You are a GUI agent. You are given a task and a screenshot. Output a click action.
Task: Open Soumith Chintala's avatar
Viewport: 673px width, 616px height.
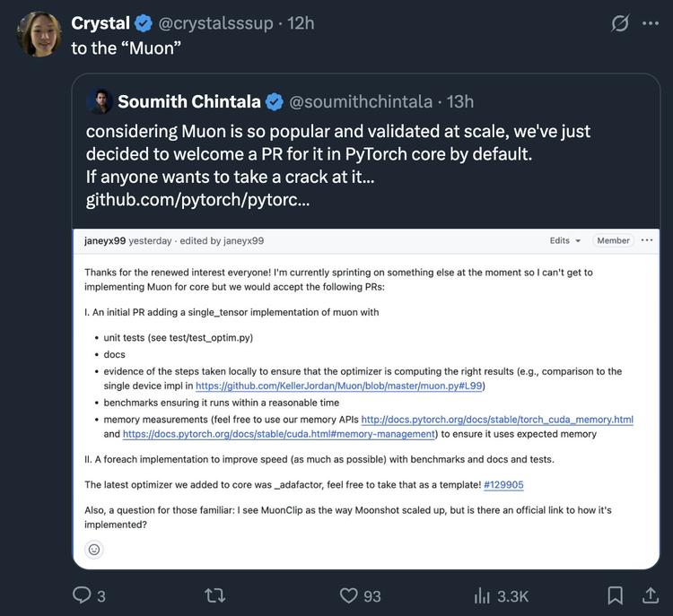click(x=100, y=101)
